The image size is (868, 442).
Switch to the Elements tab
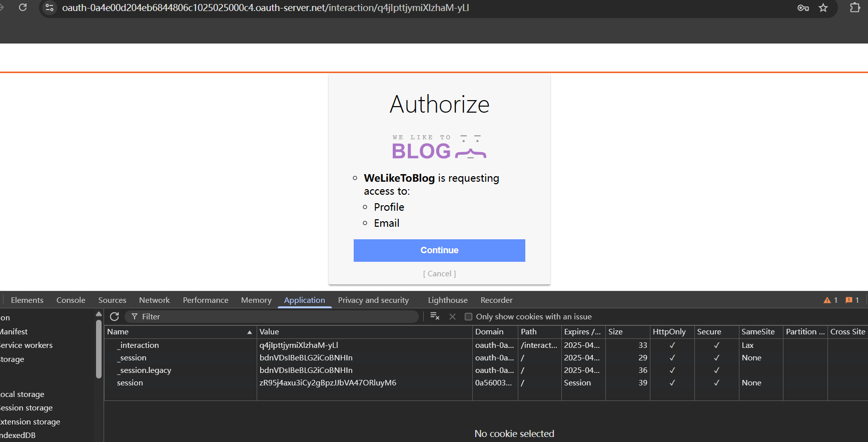click(x=27, y=300)
